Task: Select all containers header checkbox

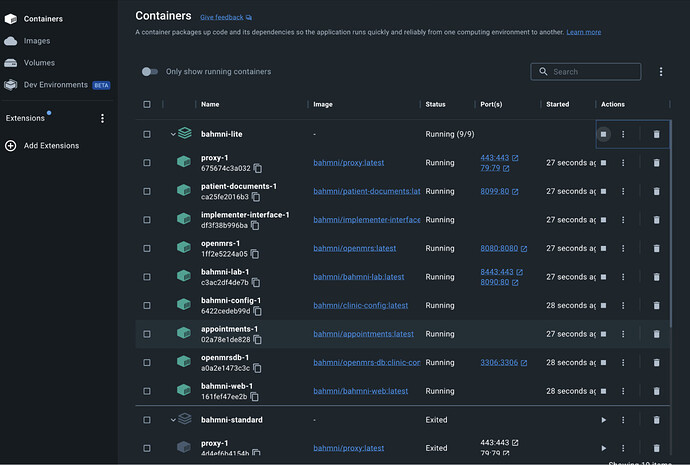Action: (x=147, y=104)
